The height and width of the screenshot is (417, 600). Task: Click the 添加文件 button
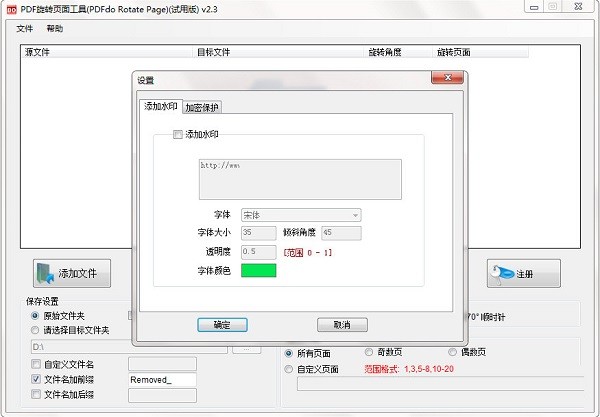[72, 273]
